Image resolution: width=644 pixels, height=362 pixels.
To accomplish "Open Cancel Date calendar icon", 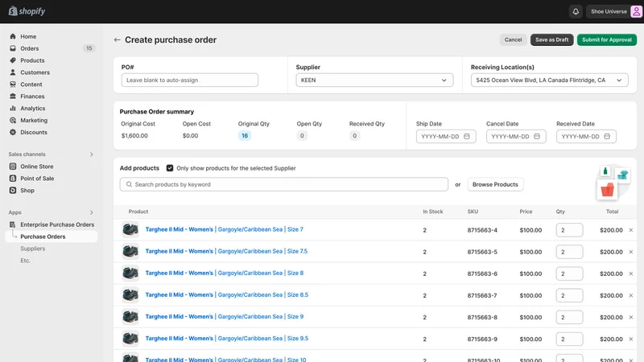I will click(537, 136).
